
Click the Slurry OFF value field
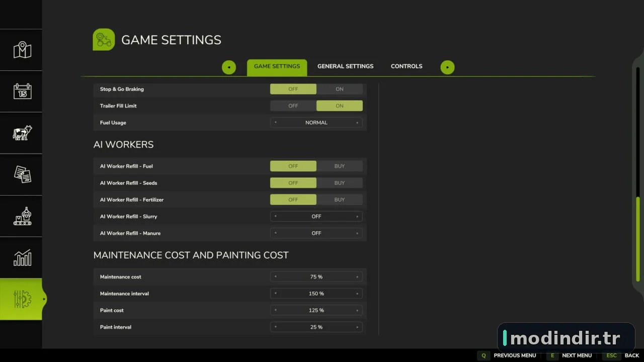316,217
